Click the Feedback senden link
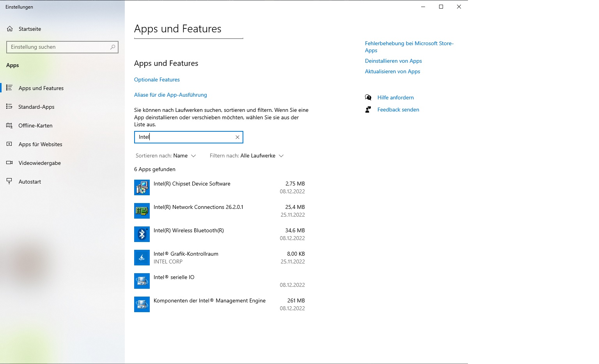 pos(398,110)
